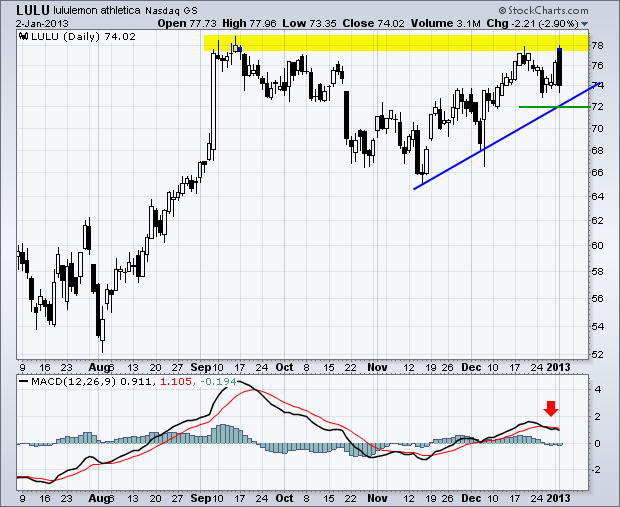Click Aug on the price panel date axis
The height and width of the screenshot is (507, 620).
tap(99, 368)
